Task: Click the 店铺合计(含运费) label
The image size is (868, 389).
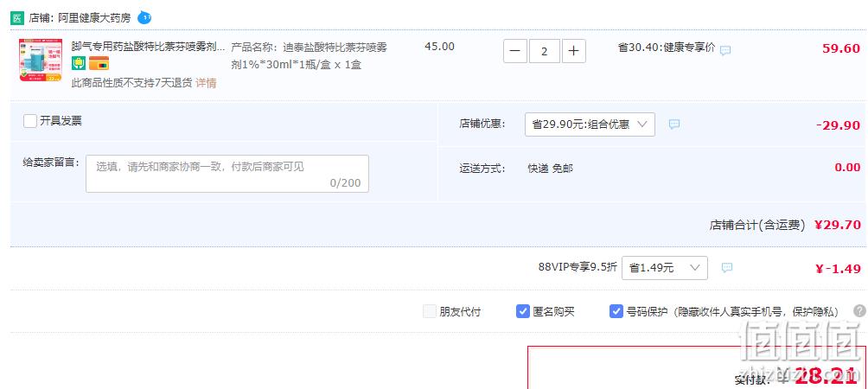Action: pyautogui.click(x=756, y=226)
